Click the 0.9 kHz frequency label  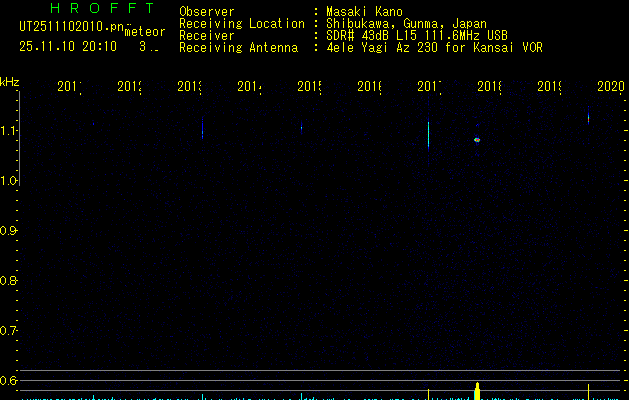point(8,231)
